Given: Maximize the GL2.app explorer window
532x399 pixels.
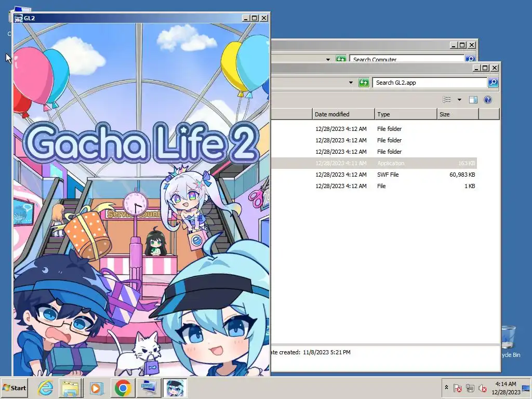Looking at the screenshot, I should [485, 68].
